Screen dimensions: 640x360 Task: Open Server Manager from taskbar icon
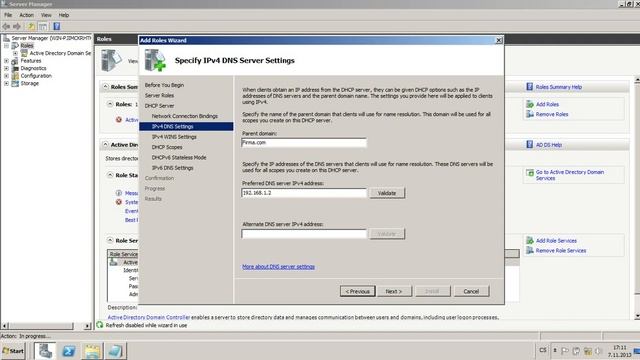click(45, 351)
